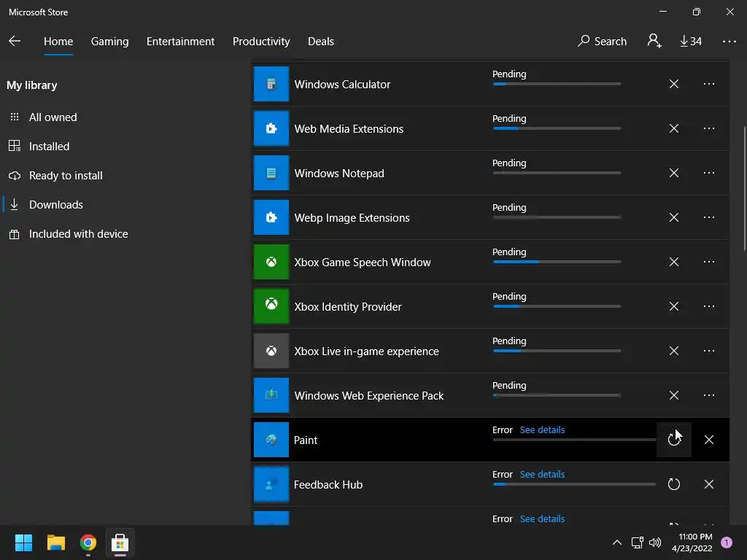Switch to the Productivity tab
The height and width of the screenshot is (560, 747).
click(x=261, y=42)
